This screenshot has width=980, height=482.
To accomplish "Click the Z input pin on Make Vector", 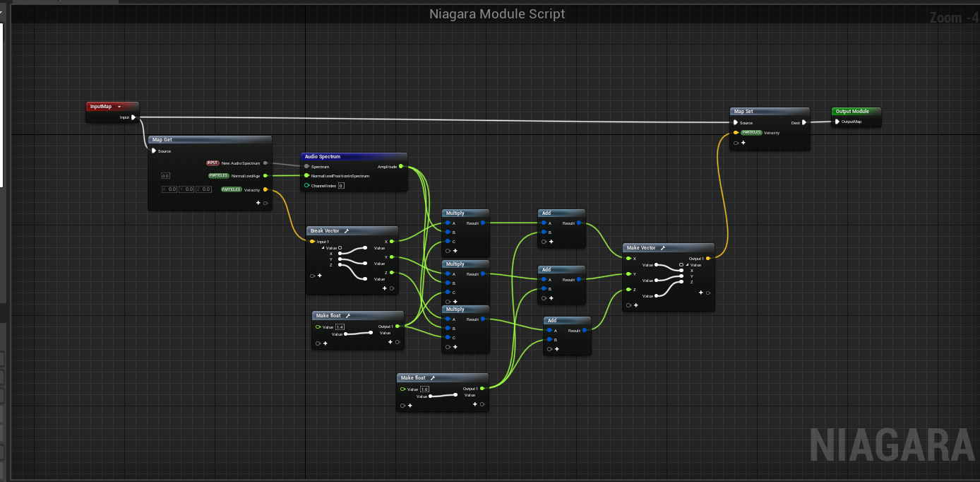I will (628, 290).
